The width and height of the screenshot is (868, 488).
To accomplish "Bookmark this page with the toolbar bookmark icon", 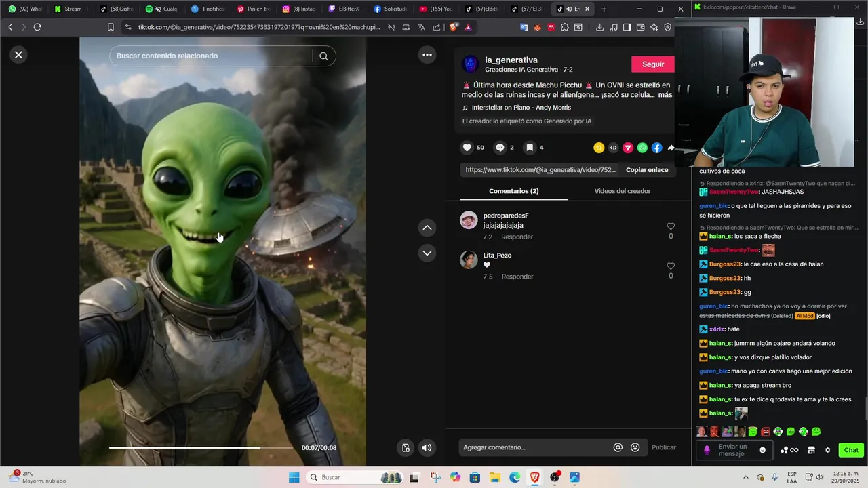I will pyautogui.click(x=111, y=27).
